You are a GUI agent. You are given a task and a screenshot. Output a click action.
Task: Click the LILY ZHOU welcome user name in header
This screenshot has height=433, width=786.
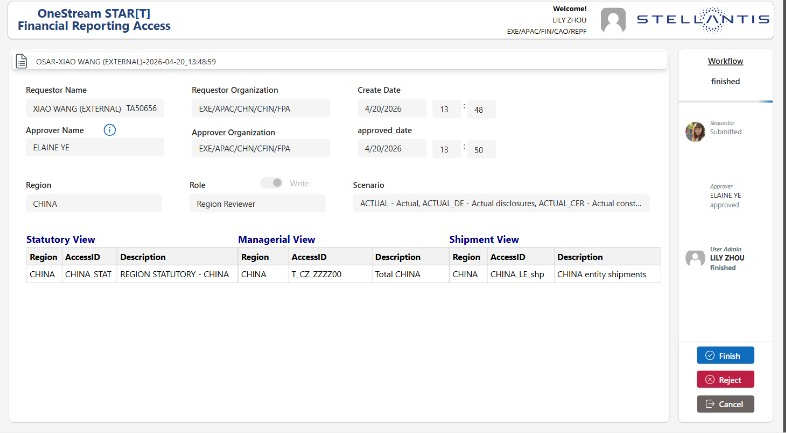point(569,20)
